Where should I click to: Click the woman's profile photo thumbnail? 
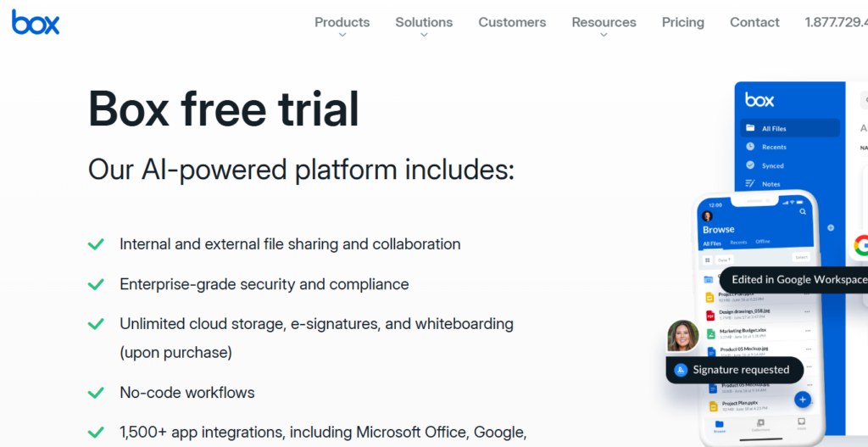click(682, 336)
